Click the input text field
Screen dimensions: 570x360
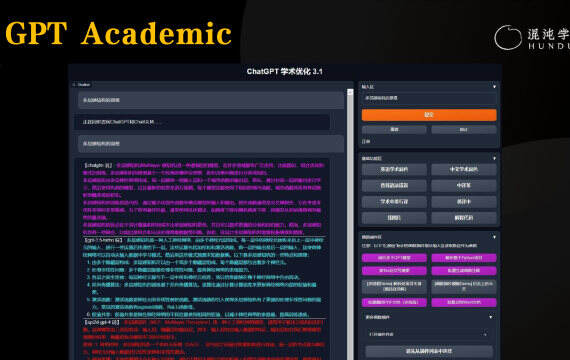pos(429,98)
